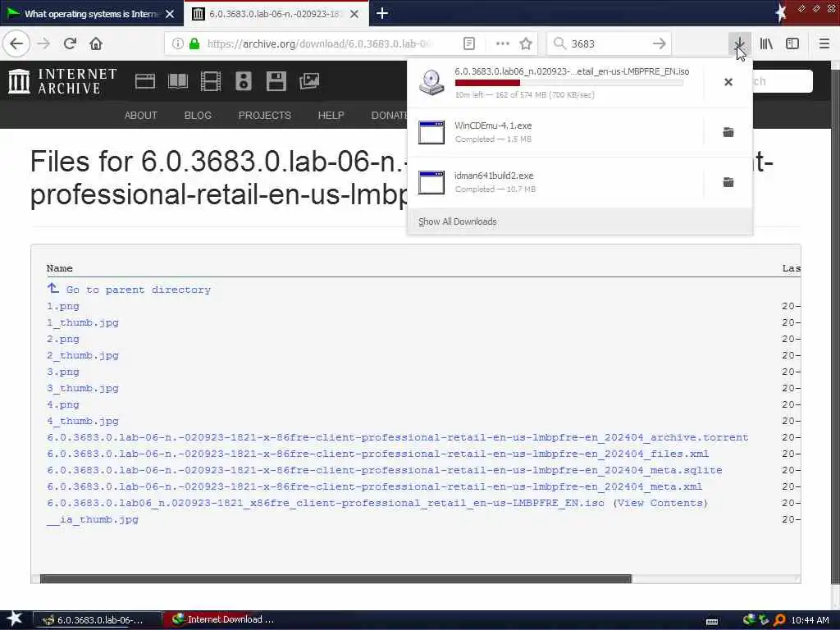Open Internet Archive Video film icon

pos(211,81)
